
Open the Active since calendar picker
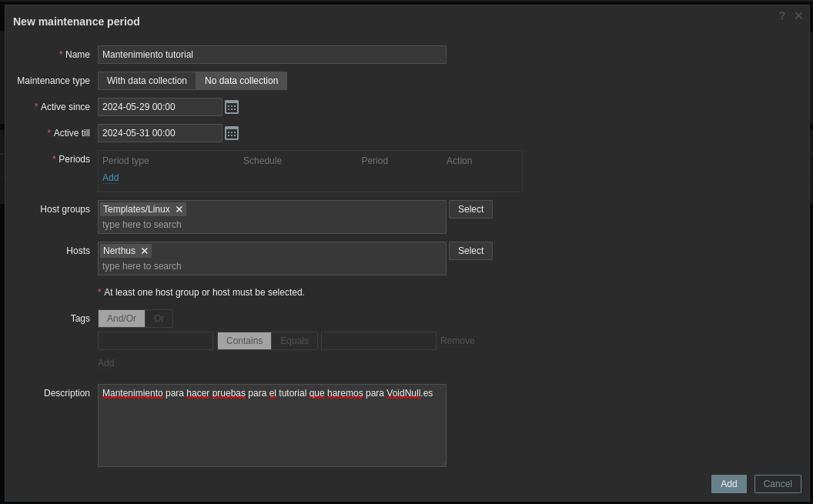[232, 107]
